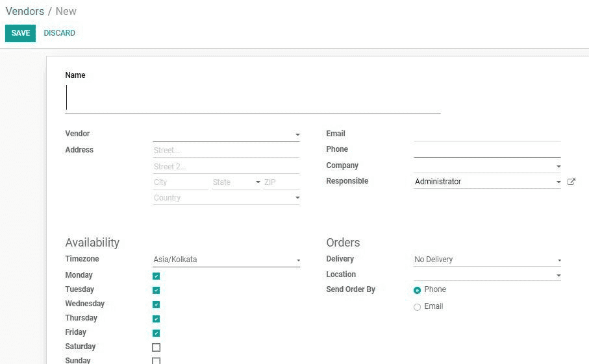Select Phone under Send Order By
The width and height of the screenshot is (589, 364).
[x=417, y=290]
